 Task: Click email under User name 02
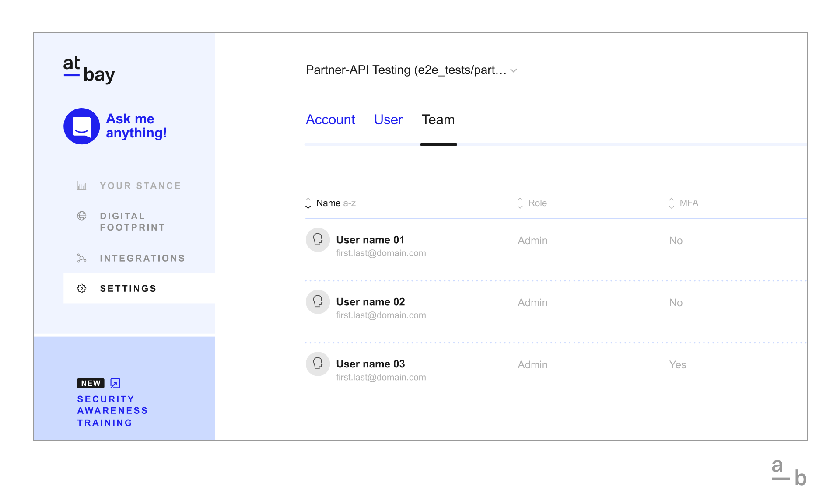pyautogui.click(x=381, y=315)
